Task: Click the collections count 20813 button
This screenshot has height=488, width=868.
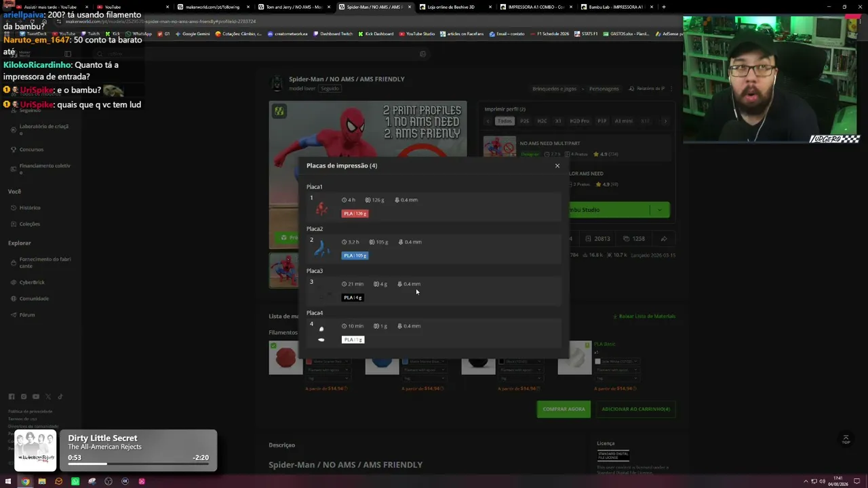Action: (597, 239)
